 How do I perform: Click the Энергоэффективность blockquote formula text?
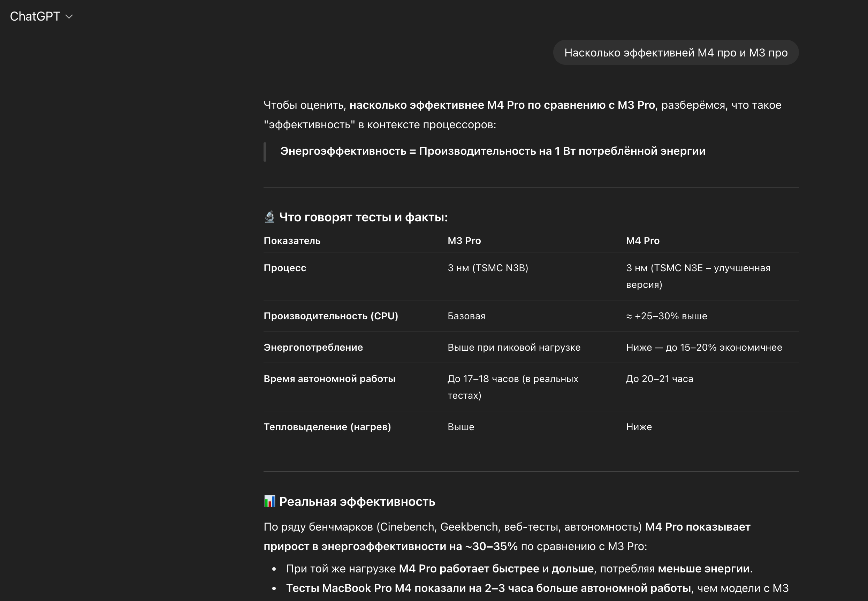[493, 151]
